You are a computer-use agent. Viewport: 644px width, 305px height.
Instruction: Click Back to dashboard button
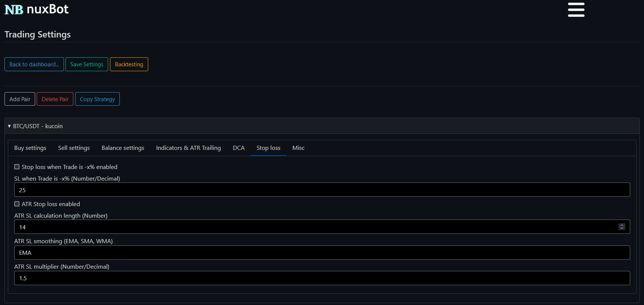point(34,64)
